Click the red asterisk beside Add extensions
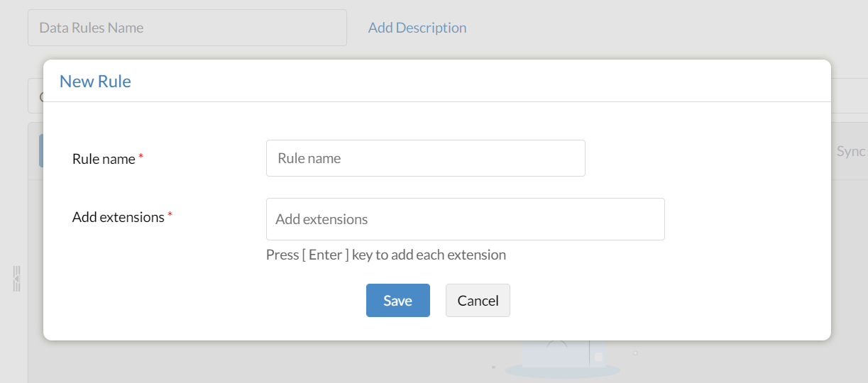The width and height of the screenshot is (868, 383). [170, 216]
